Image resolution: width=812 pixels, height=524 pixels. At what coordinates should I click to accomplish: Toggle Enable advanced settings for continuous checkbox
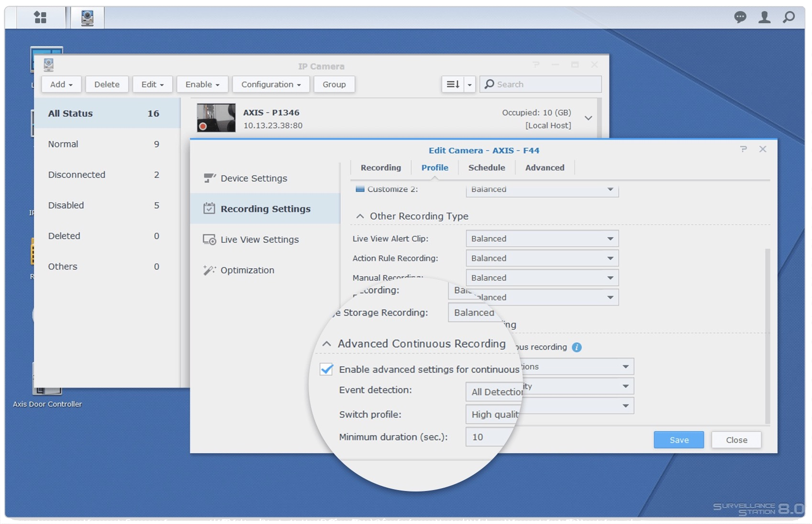(326, 369)
